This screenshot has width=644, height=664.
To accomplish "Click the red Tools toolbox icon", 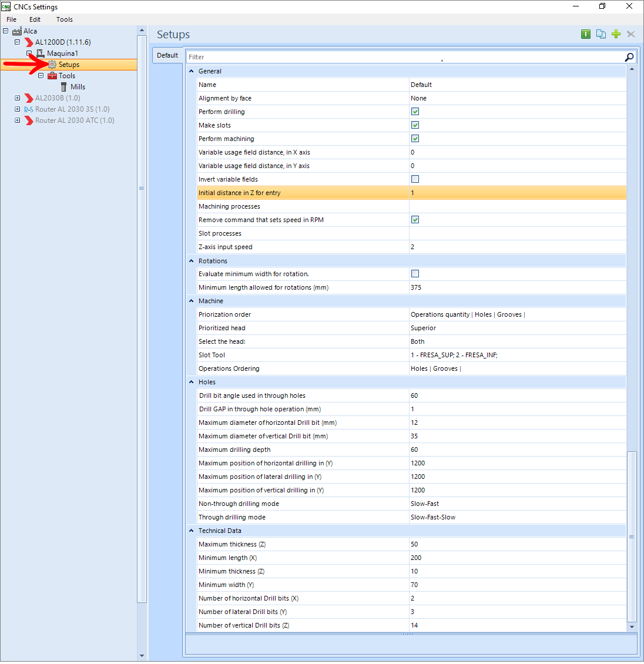I will tap(52, 75).
